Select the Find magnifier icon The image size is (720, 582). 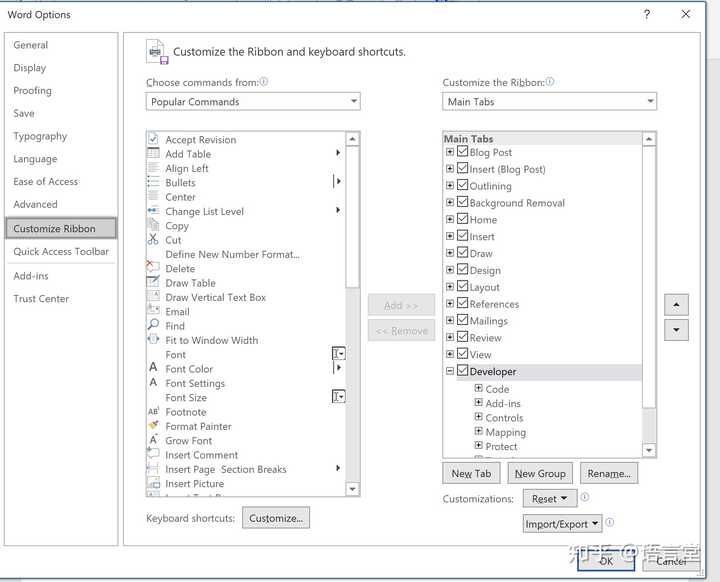pos(153,326)
